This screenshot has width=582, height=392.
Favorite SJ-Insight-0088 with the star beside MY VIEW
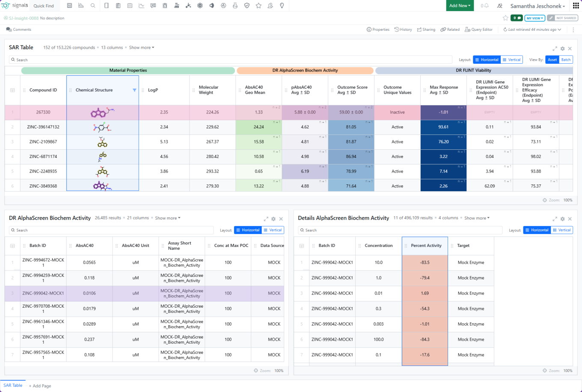(x=505, y=18)
